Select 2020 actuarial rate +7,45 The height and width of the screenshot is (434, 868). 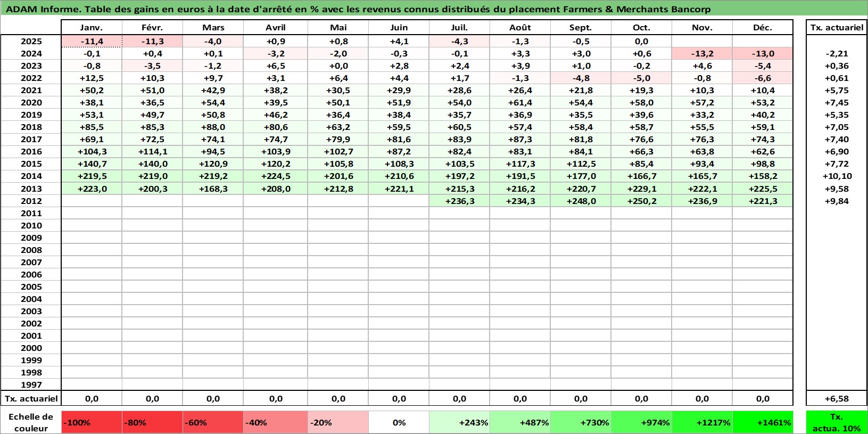(837, 102)
